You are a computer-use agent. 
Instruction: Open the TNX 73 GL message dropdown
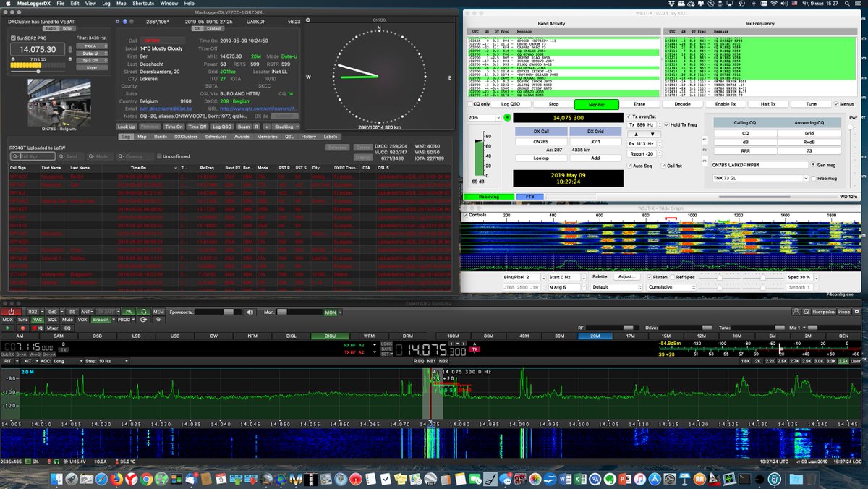pyautogui.click(x=759, y=177)
